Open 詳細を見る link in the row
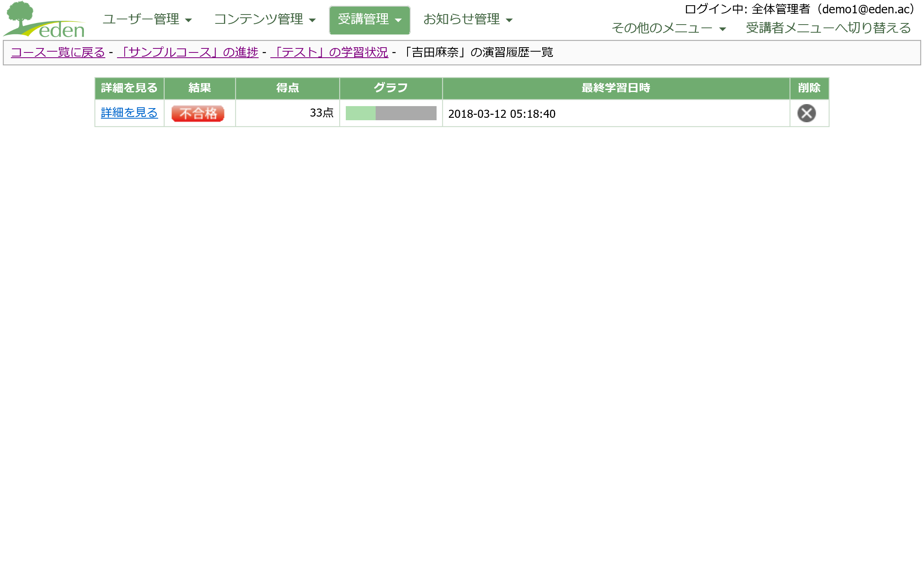The image size is (924, 585). (x=129, y=113)
